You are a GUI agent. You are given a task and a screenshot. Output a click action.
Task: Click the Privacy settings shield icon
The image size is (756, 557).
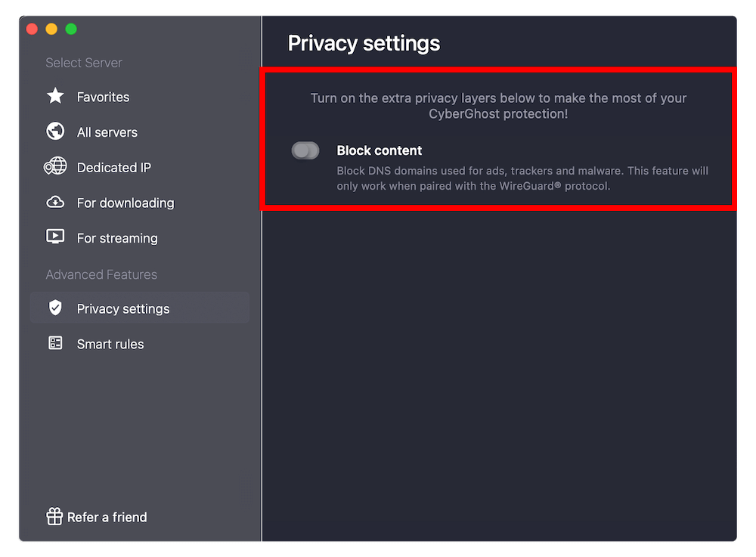(x=55, y=308)
